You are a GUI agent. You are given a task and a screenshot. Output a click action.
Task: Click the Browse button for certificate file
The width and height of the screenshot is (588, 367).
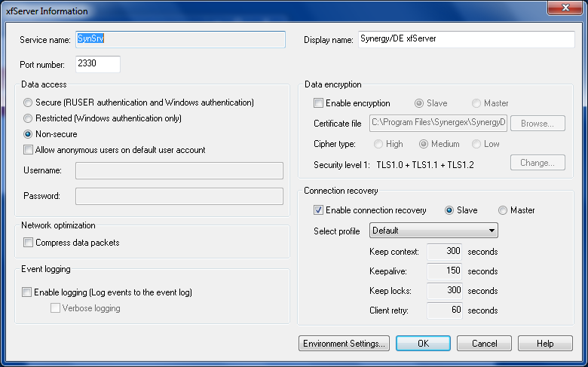(x=537, y=124)
